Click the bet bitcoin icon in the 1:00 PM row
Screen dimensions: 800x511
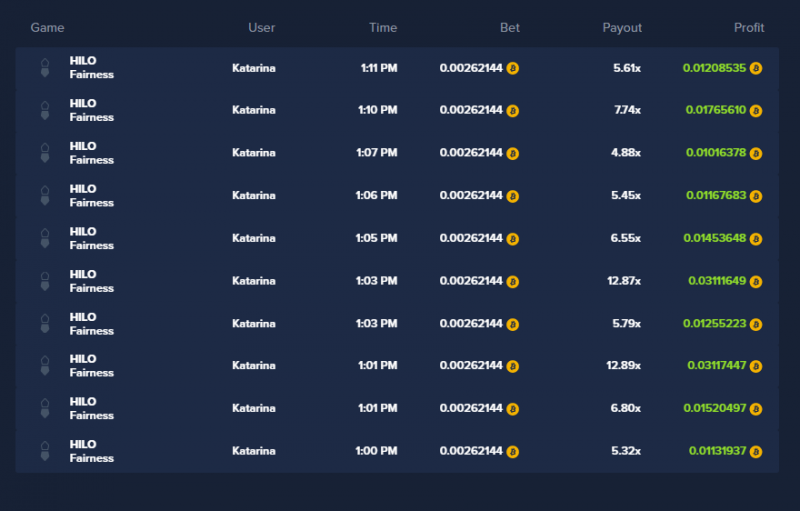pos(513,452)
